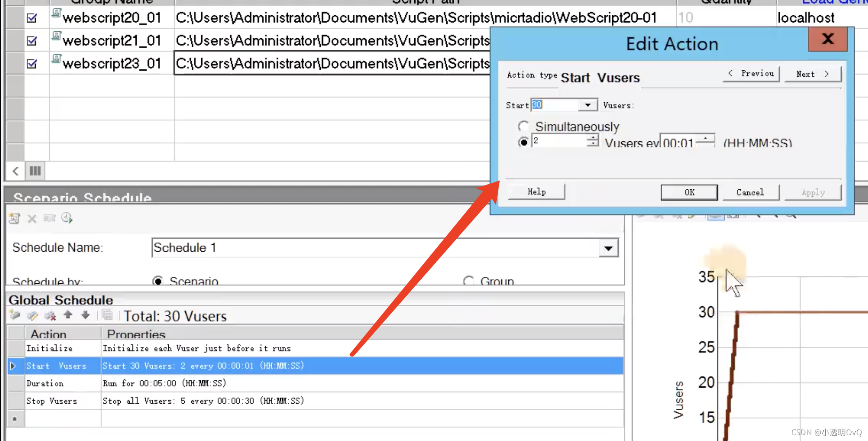868x441 pixels.
Task: Click the new-row asterisk in schedule grid
Action: 15,419
